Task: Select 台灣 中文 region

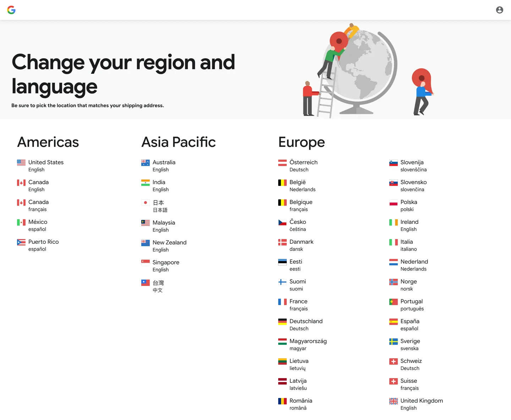Action: pyautogui.click(x=153, y=286)
